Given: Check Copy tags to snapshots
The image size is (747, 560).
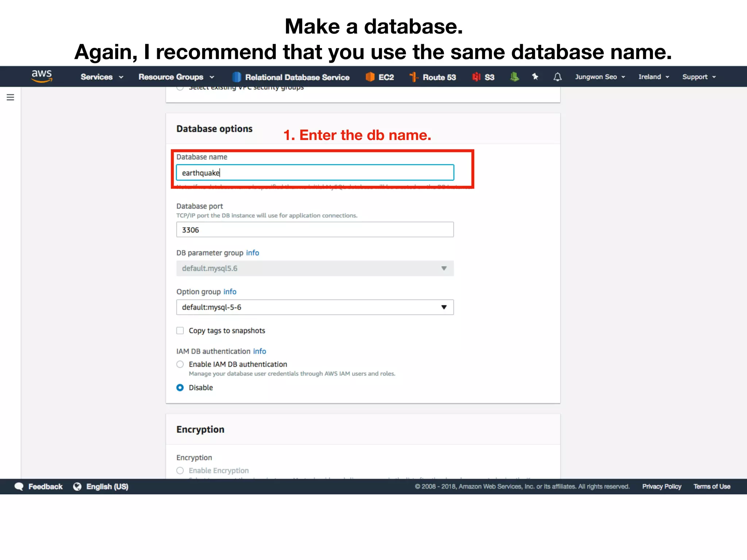Looking at the screenshot, I should (x=180, y=331).
